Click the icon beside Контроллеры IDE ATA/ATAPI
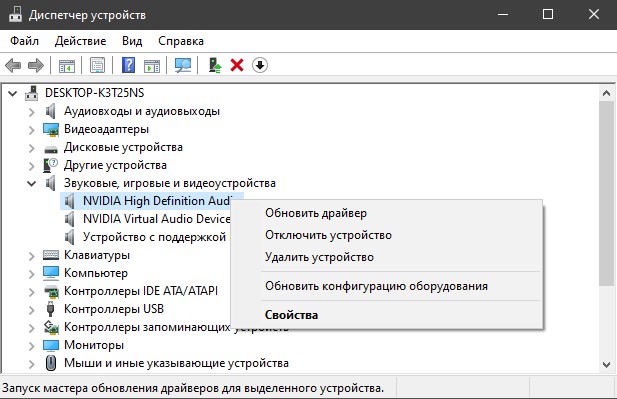Viewport: 617px width, 399px height. click(x=51, y=291)
